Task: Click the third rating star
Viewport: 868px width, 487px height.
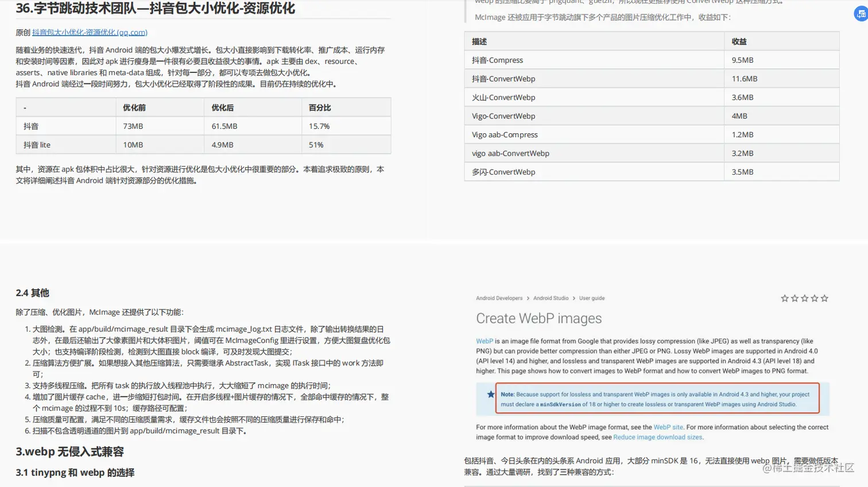Action: coord(805,298)
